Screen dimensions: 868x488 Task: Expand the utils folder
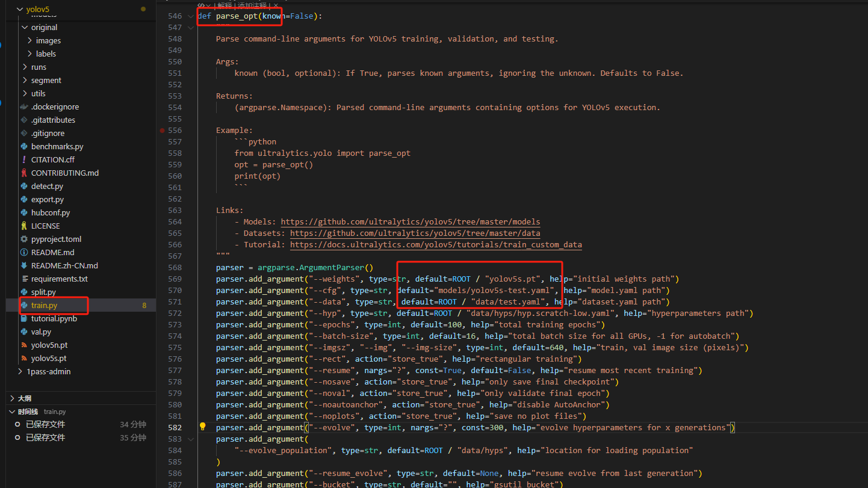point(25,93)
